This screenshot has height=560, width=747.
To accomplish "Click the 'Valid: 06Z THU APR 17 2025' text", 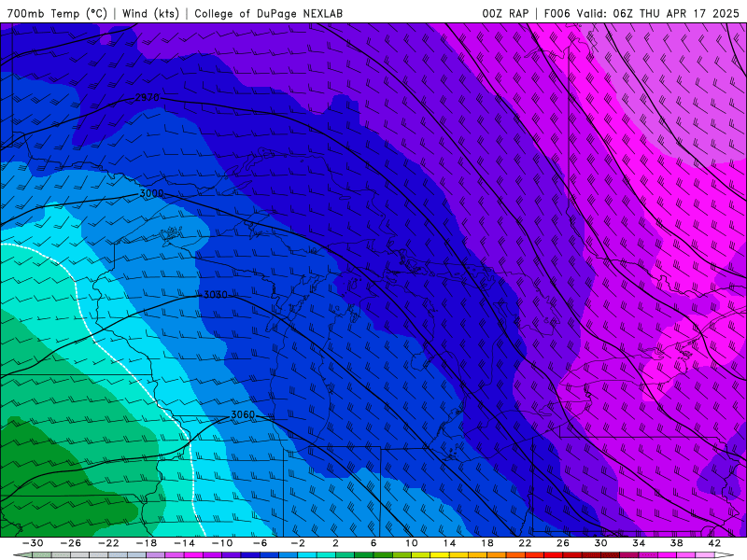I will (x=657, y=13).
